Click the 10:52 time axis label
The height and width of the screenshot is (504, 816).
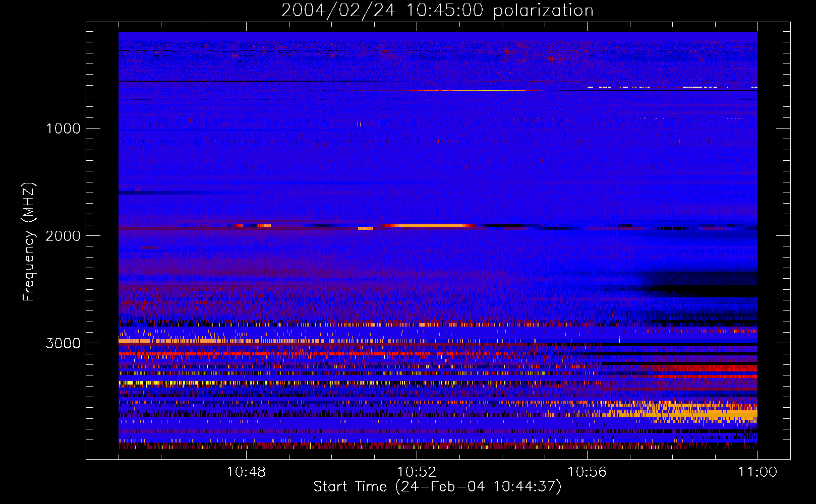(417, 472)
